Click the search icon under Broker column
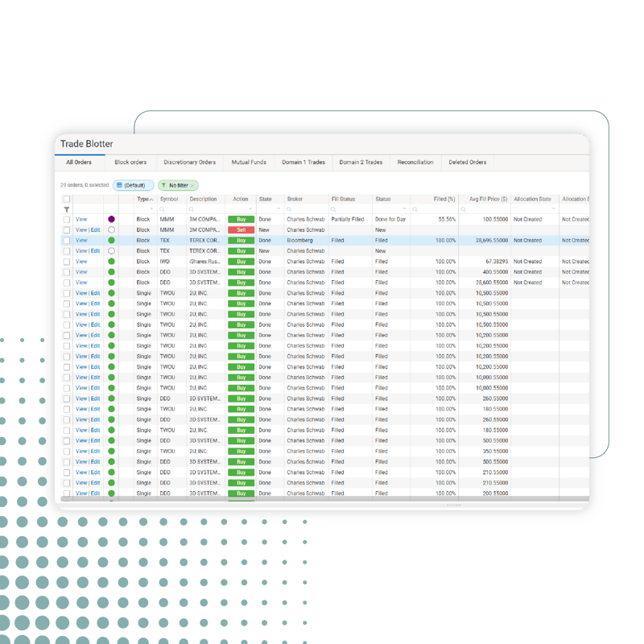The height and width of the screenshot is (644, 644). [290, 209]
